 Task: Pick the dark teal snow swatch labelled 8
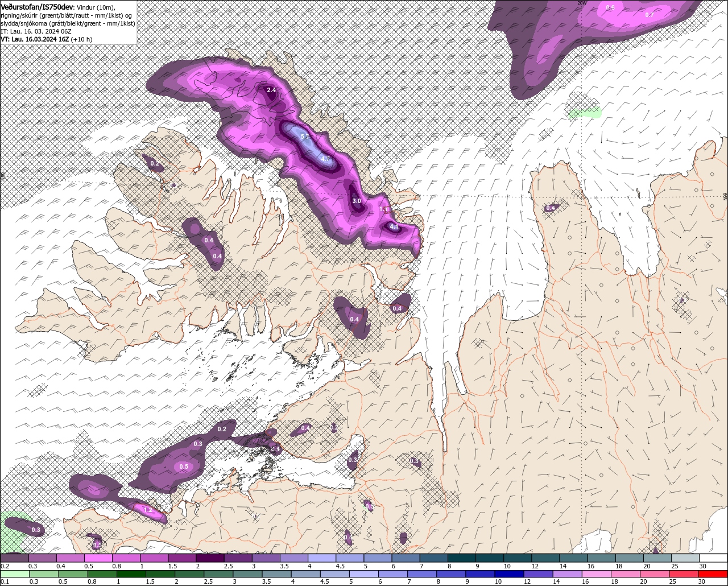pyautogui.click(x=462, y=558)
